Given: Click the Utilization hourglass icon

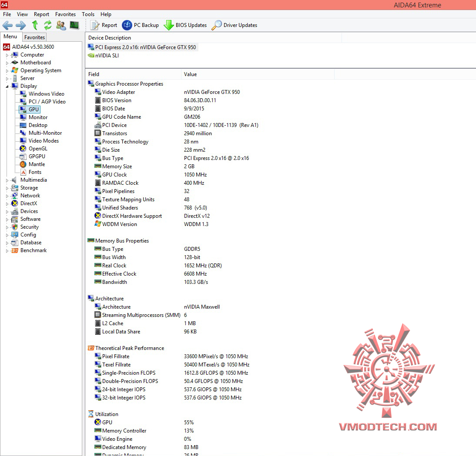Looking at the screenshot, I should pos(91,414).
